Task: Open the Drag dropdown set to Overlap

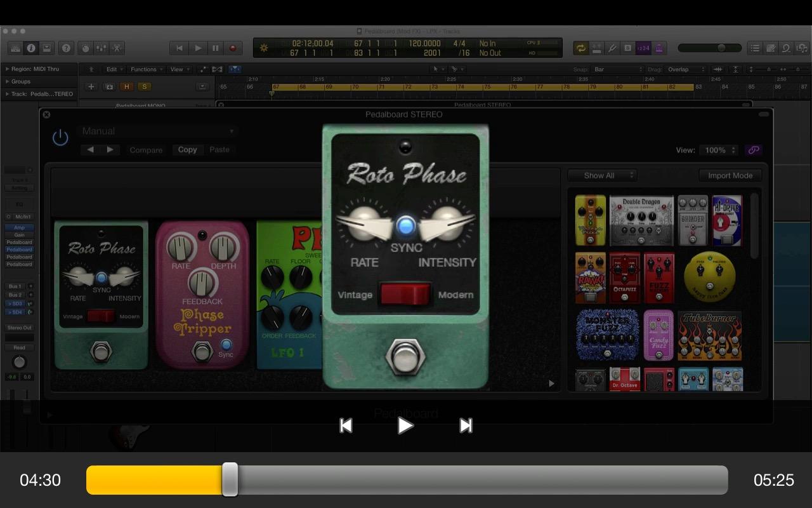Action: (685, 69)
